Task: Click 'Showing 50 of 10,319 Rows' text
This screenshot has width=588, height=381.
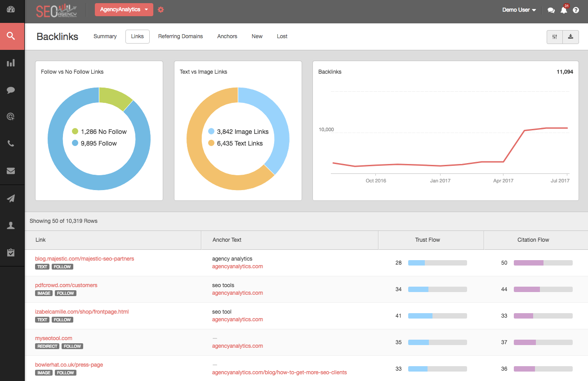Action: coord(63,221)
